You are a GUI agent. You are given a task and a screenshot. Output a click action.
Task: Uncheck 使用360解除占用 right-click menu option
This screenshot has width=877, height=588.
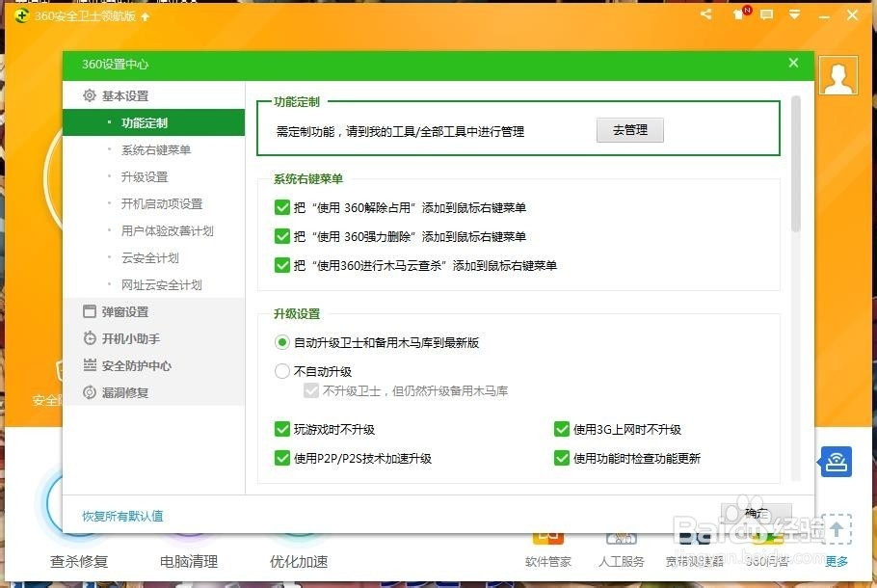[x=281, y=207]
